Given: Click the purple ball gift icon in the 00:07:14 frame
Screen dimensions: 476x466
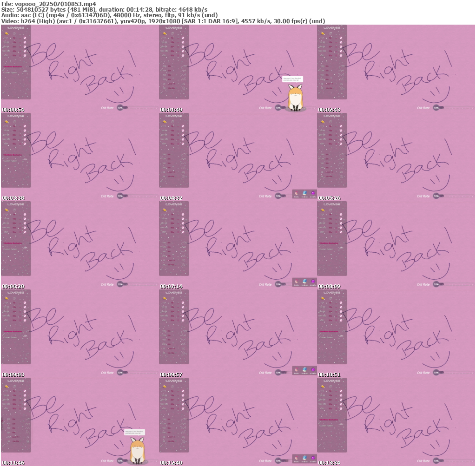Looking at the screenshot, I should (313, 281).
